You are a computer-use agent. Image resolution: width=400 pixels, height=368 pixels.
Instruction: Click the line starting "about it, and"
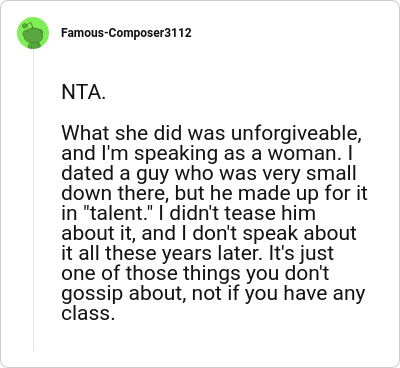click(x=209, y=233)
